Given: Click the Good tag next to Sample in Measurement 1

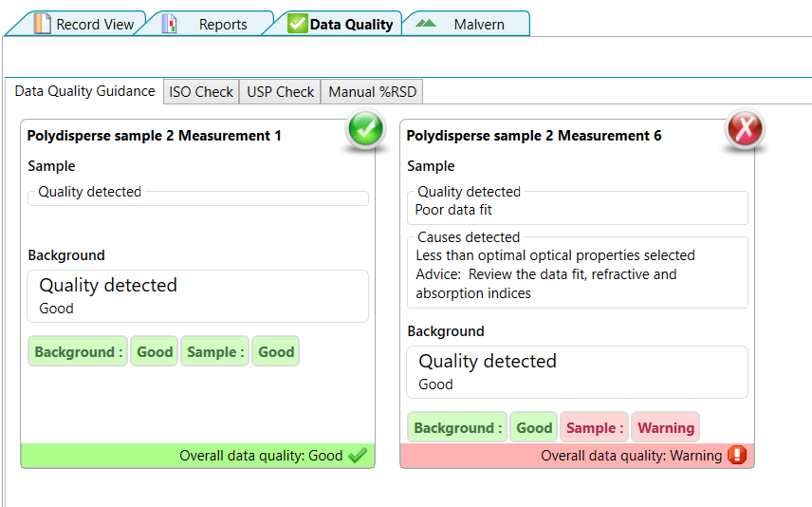Looking at the screenshot, I should tap(276, 351).
